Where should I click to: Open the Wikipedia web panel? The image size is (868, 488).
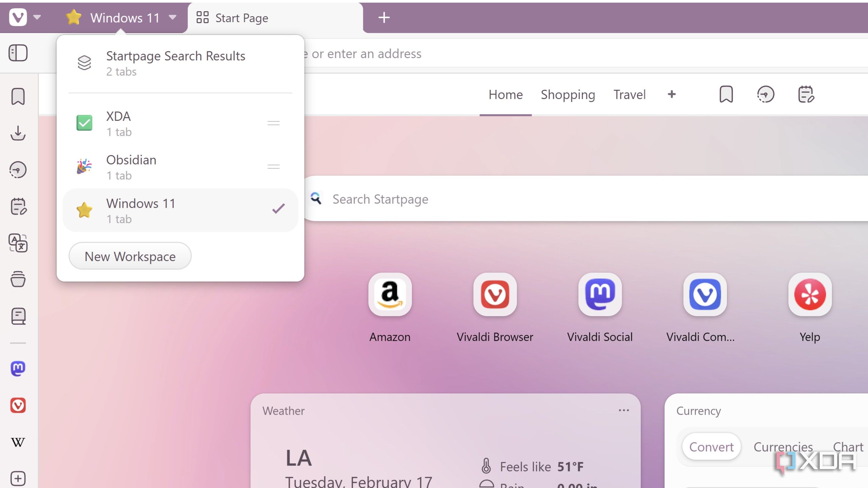(x=18, y=442)
